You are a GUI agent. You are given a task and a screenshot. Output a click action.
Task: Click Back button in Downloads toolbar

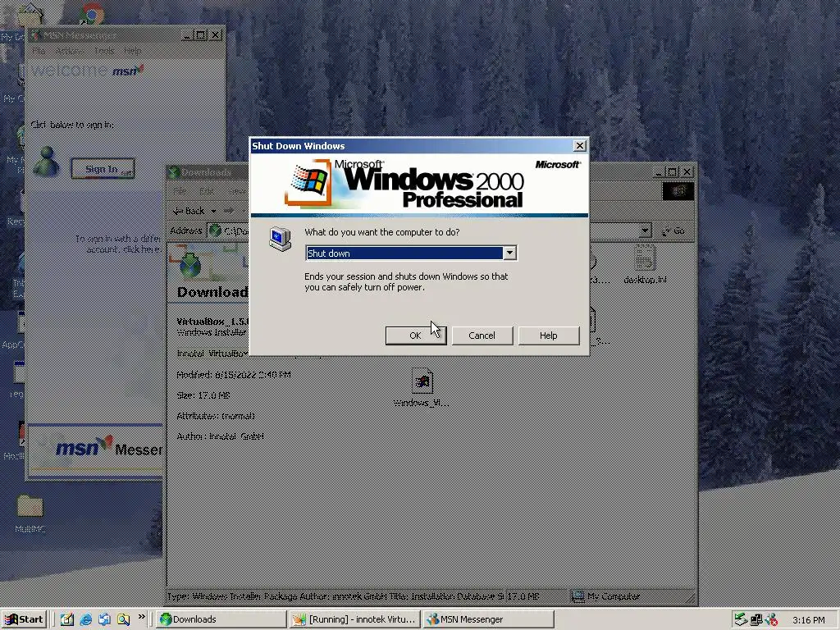pyautogui.click(x=189, y=211)
